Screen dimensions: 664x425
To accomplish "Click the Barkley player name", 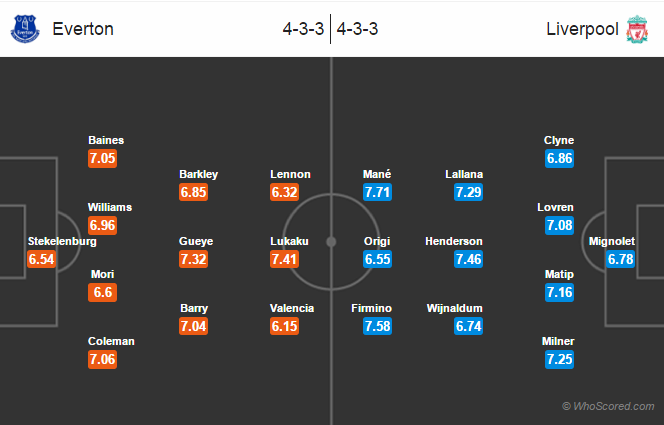I will click(198, 174).
